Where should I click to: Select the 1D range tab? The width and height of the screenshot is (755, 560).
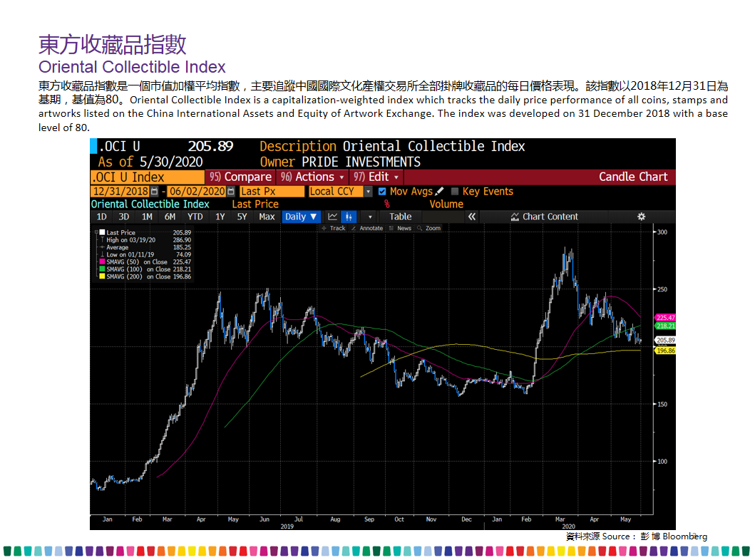click(102, 217)
